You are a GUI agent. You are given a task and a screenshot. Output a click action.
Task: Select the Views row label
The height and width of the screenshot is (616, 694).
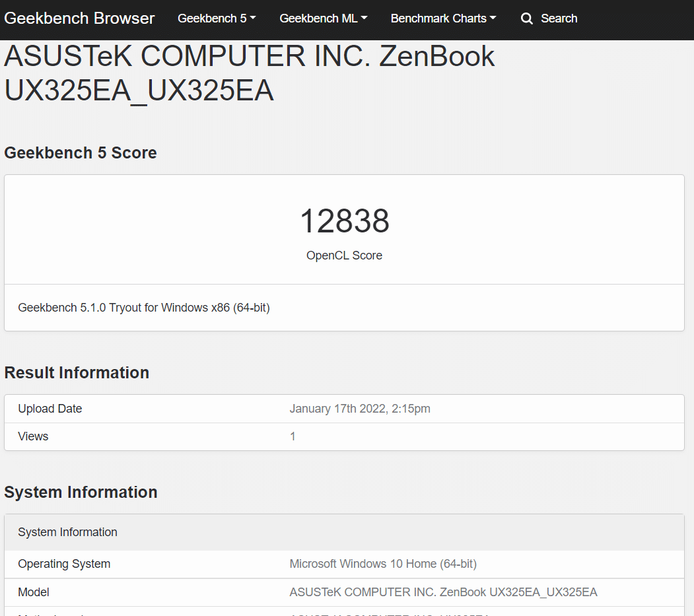[33, 436]
